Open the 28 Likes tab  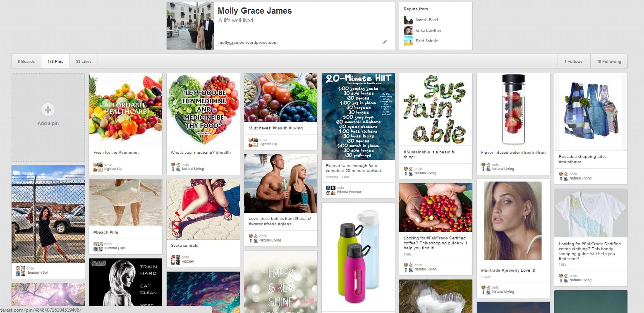tap(84, 62)
